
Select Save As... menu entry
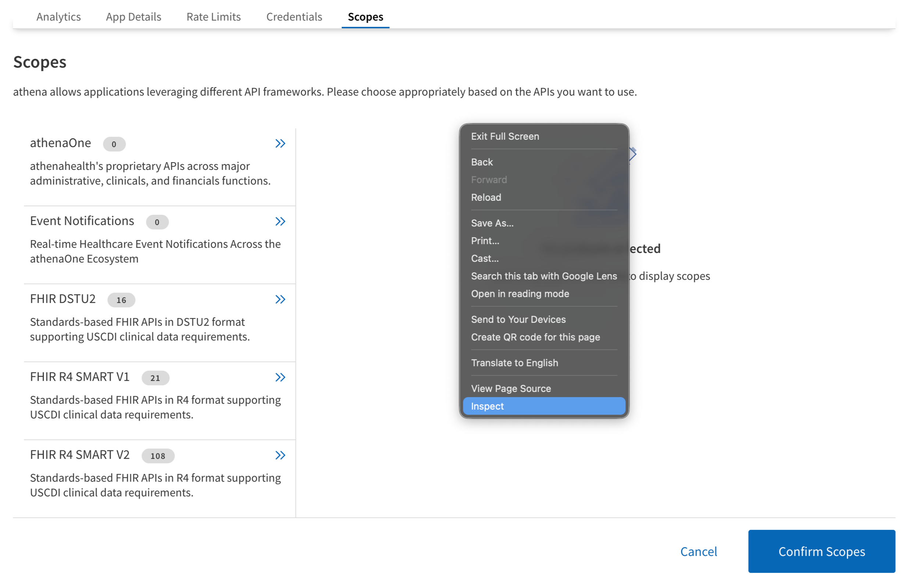544,223
